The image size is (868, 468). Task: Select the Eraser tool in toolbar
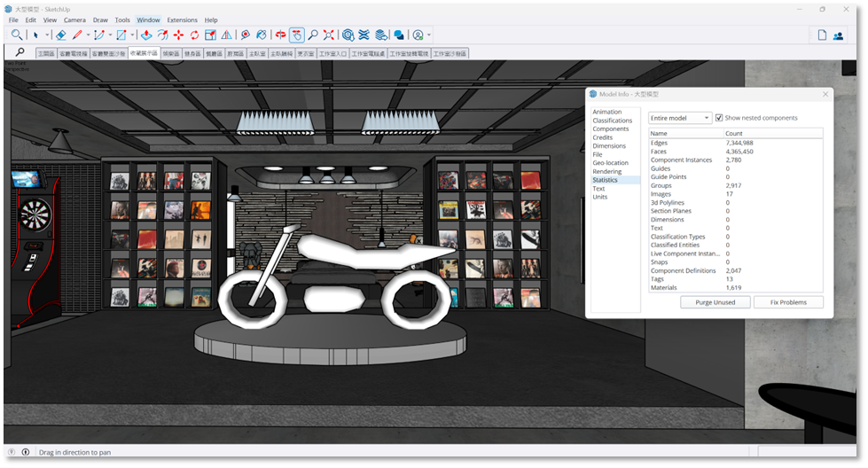60,35
